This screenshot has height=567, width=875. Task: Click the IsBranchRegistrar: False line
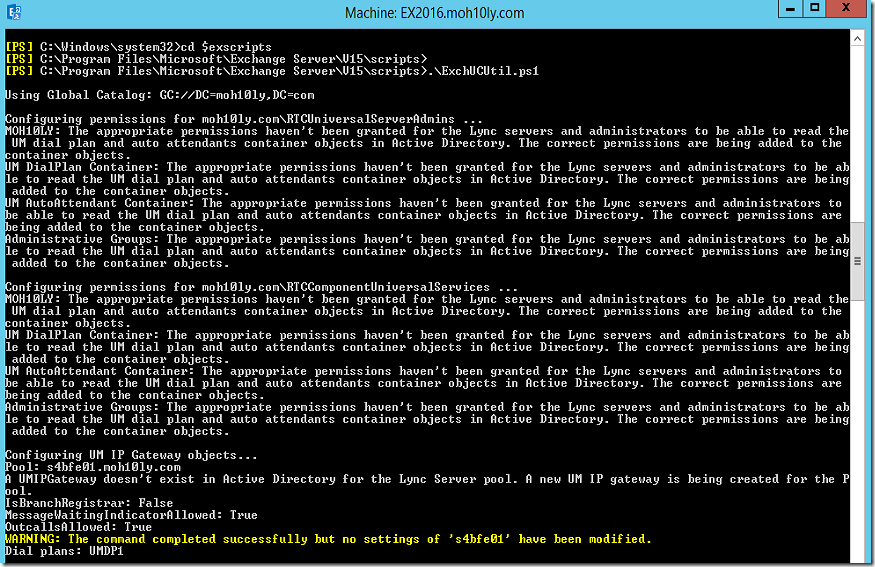click(89, 503)
